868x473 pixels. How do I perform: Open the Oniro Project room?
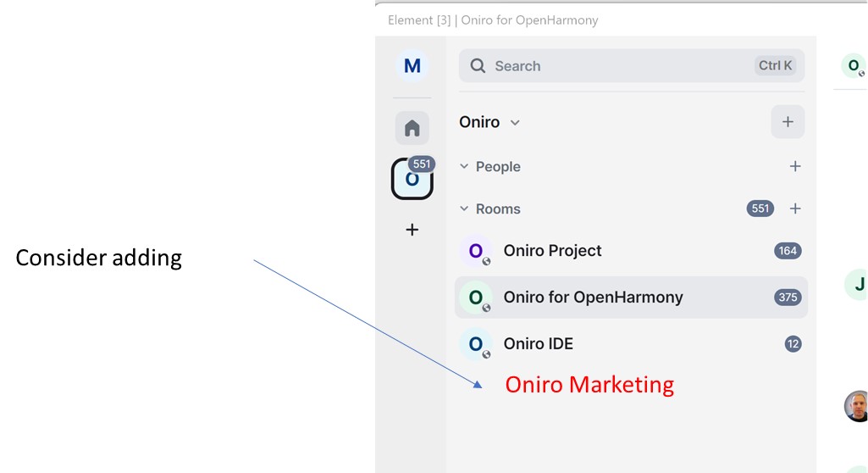click(631, 251)
